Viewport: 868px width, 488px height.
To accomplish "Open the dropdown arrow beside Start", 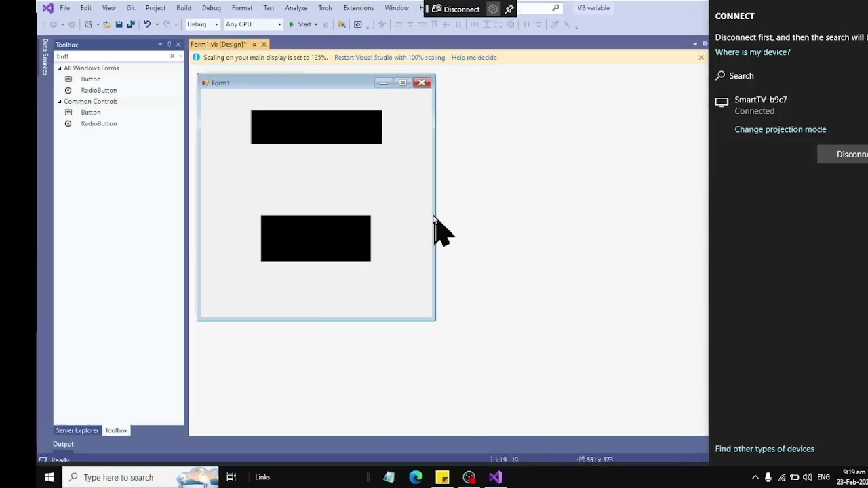I will point(316,24).
